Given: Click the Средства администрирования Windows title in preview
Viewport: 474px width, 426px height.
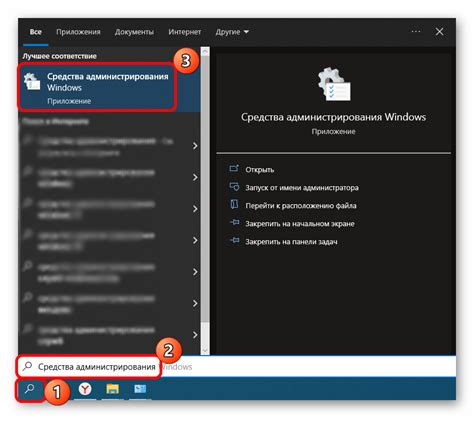Looking at the screenshot, I should pyautogui.click(x=333, y=117).
